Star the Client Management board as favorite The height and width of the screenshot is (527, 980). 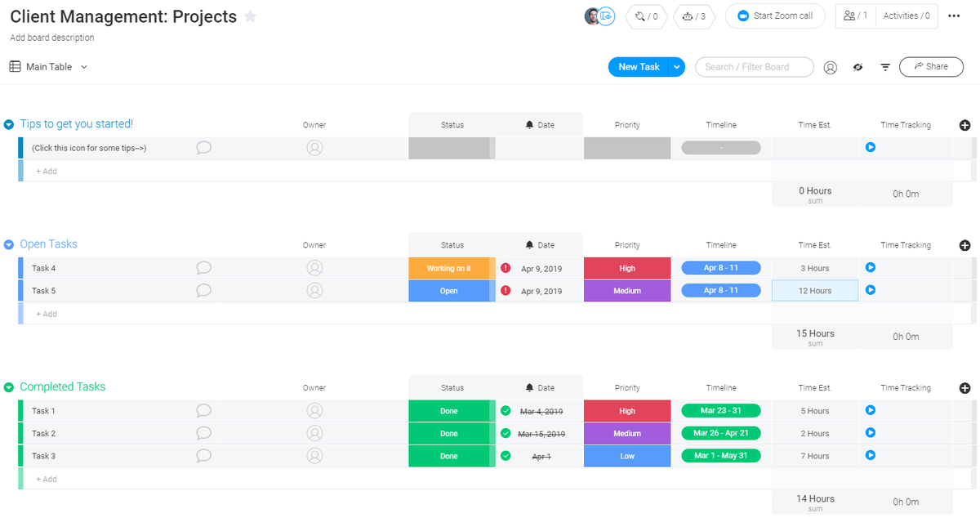pyautogui.click(x=251, y=16)
